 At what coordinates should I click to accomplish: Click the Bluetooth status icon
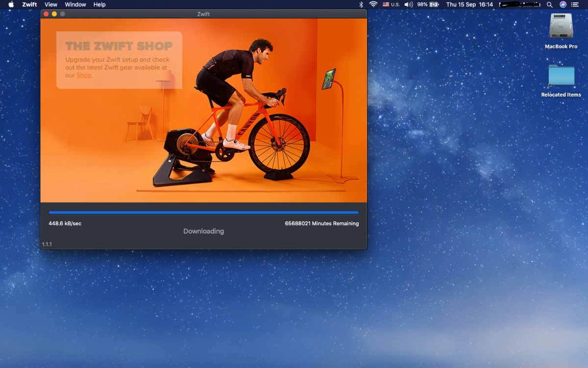[x=362, y=4]
